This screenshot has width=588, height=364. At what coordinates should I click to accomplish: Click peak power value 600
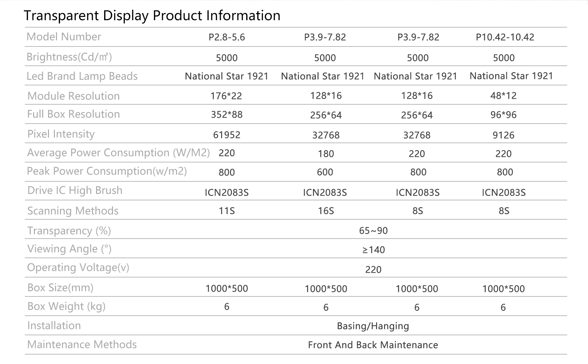click(325, 172)
